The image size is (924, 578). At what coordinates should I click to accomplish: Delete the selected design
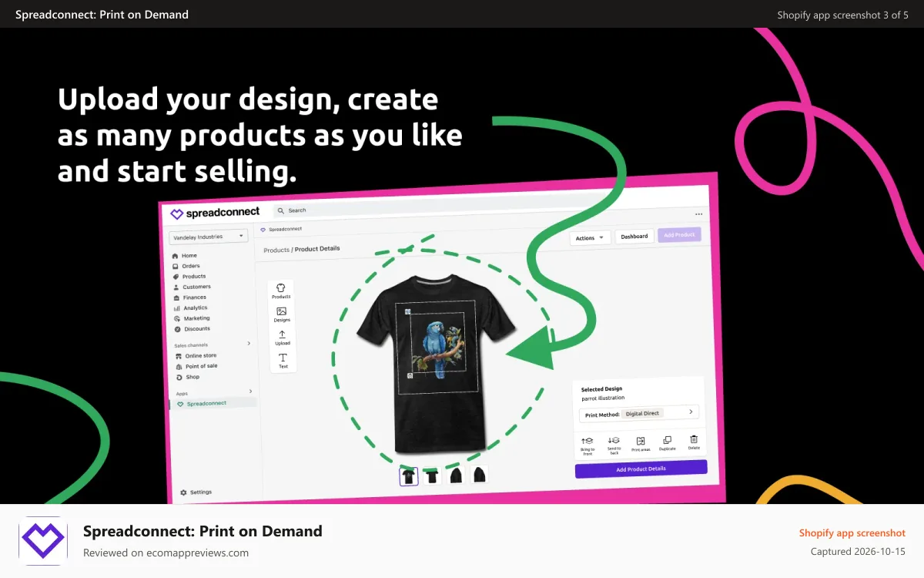(x=694, y=442)
